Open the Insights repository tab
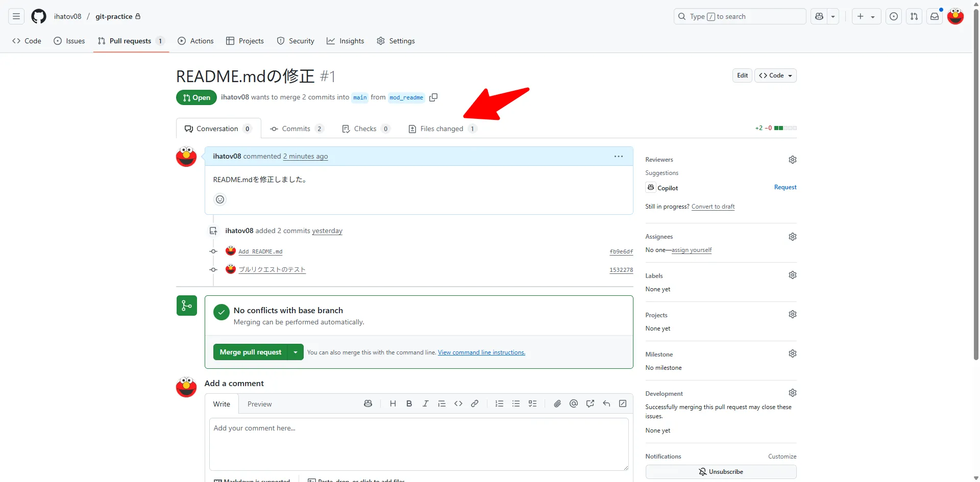Image resolution: width=980 pixels, height=482 pixels. coord(346,41)
